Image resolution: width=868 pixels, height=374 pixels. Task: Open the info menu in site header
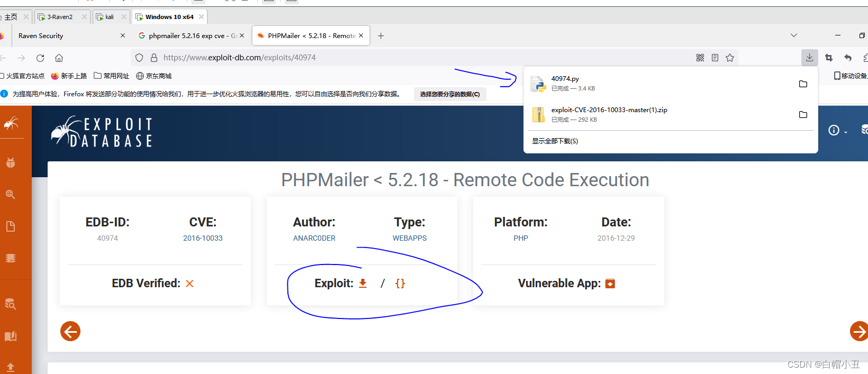click(x=837, y=130)
